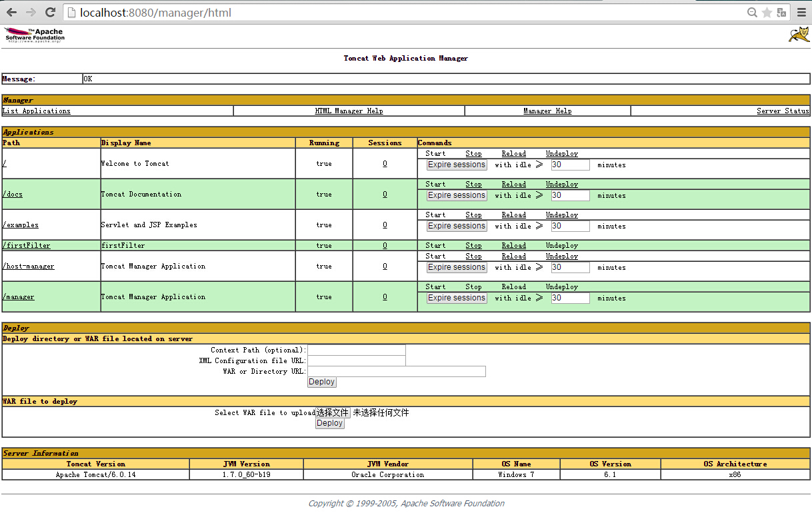Image resolution: width=812 pixels, height=513 pixels.
Task: Edit idle minutes field for /host-manager
Action: (570, 267)
